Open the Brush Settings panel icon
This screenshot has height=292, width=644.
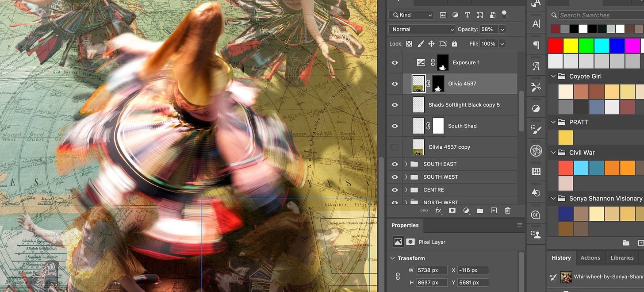pos(536,130)
